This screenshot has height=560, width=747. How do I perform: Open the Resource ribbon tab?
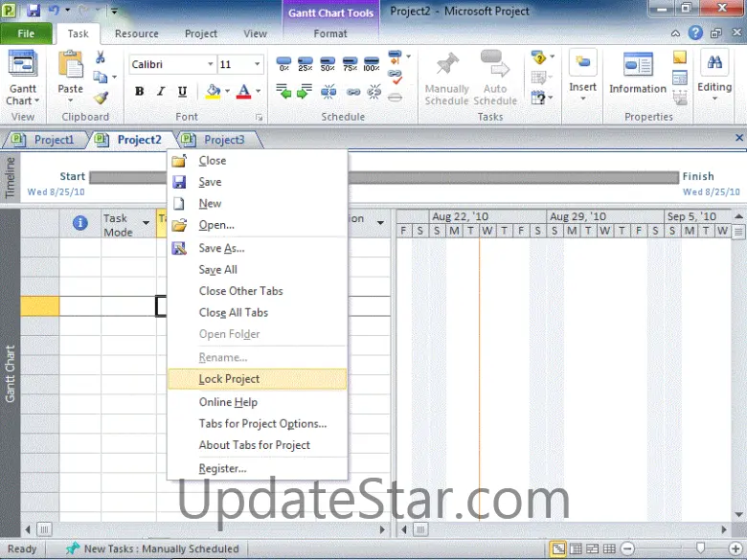click(x=137, y=34)
